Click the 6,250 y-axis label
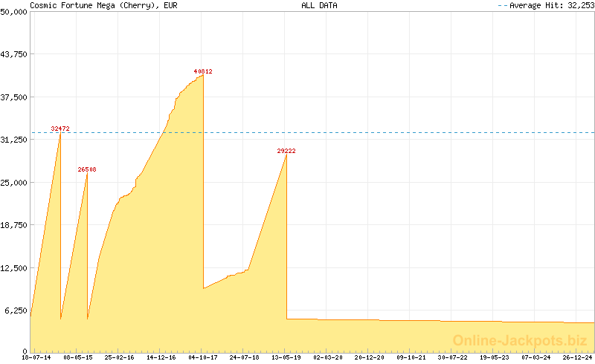 16,311
